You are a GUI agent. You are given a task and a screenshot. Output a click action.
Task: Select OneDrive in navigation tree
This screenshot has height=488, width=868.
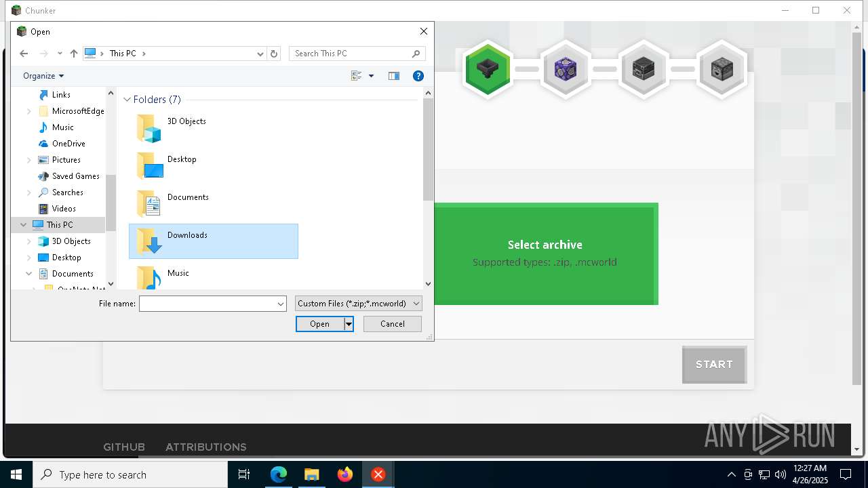tap(68, 144)
